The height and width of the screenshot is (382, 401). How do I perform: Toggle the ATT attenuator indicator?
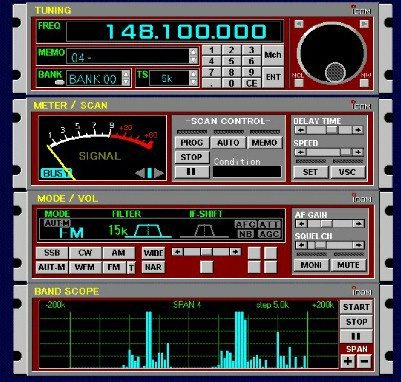click(x=269, y=224)
